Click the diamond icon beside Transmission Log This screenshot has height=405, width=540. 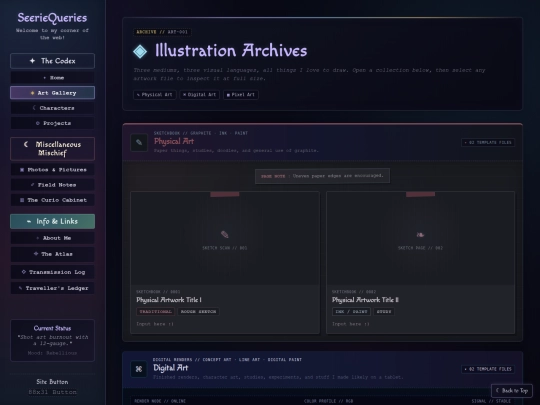23,272
